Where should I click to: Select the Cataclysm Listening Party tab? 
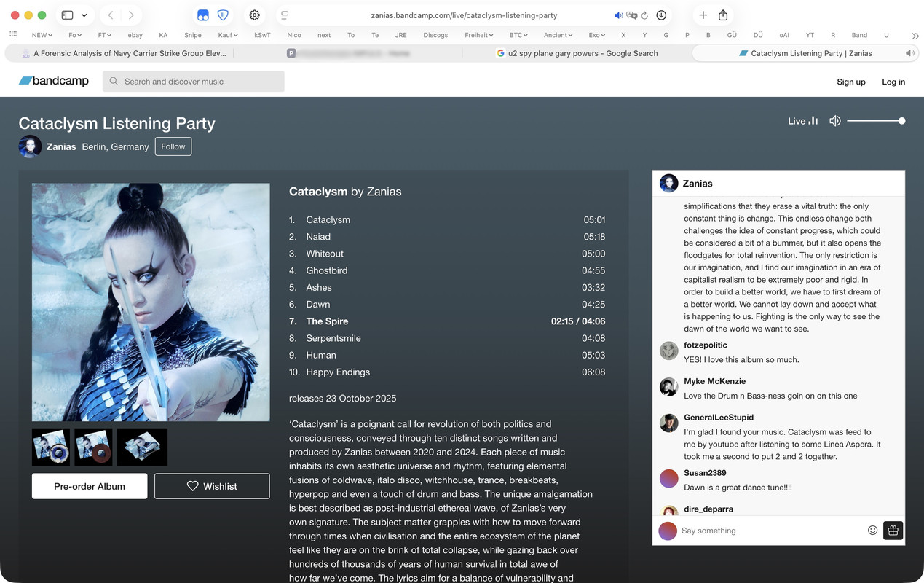click(805, 53)
